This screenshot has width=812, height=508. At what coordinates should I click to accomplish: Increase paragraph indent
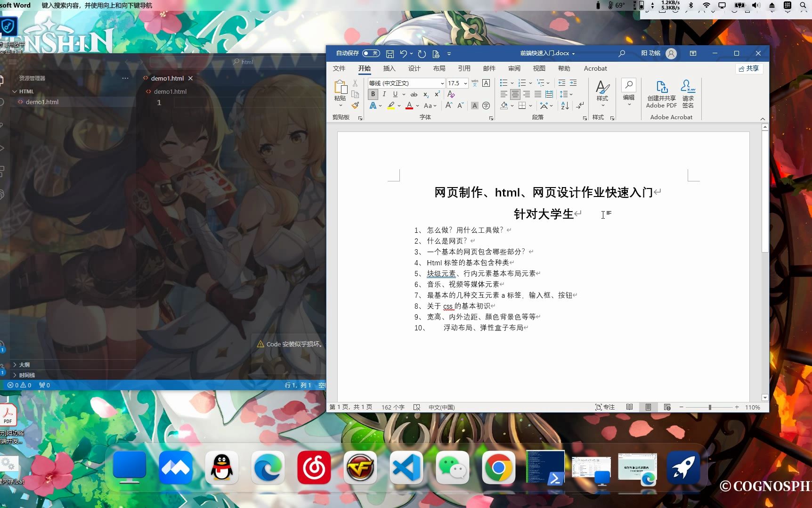point(573,83)
